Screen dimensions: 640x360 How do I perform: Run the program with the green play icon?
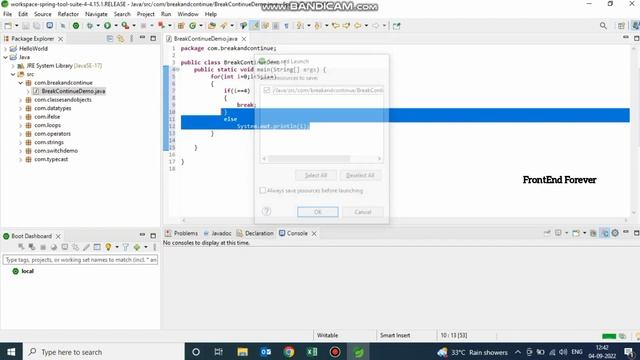(x=107, y=26)
